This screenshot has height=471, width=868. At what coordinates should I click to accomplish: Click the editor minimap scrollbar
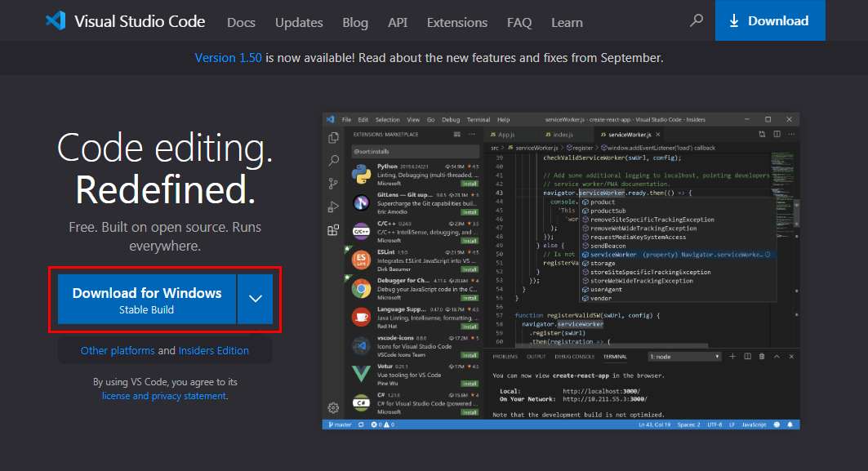click(x=797, y=213)
